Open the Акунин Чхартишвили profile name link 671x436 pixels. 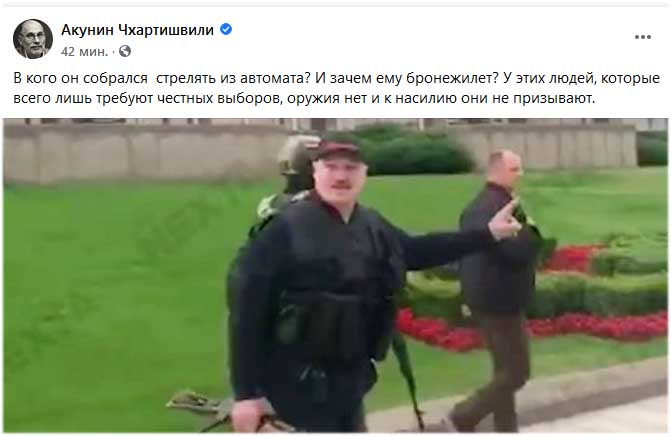click(x=137, y=30)
